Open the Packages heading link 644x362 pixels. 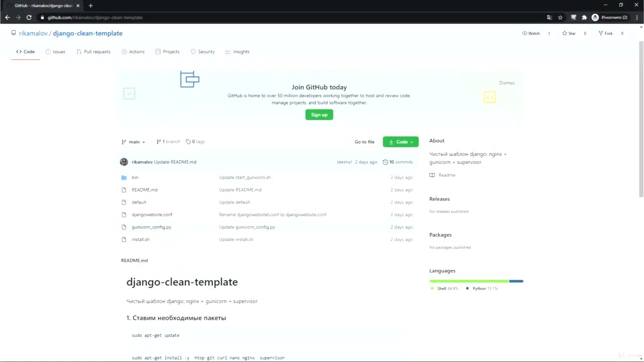click(440, 235)
